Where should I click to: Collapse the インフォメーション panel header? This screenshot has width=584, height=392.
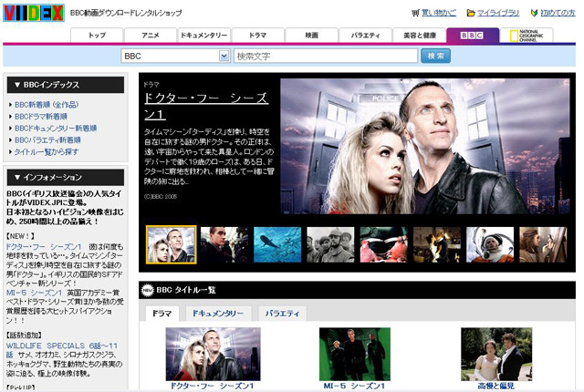coord(66,178)
